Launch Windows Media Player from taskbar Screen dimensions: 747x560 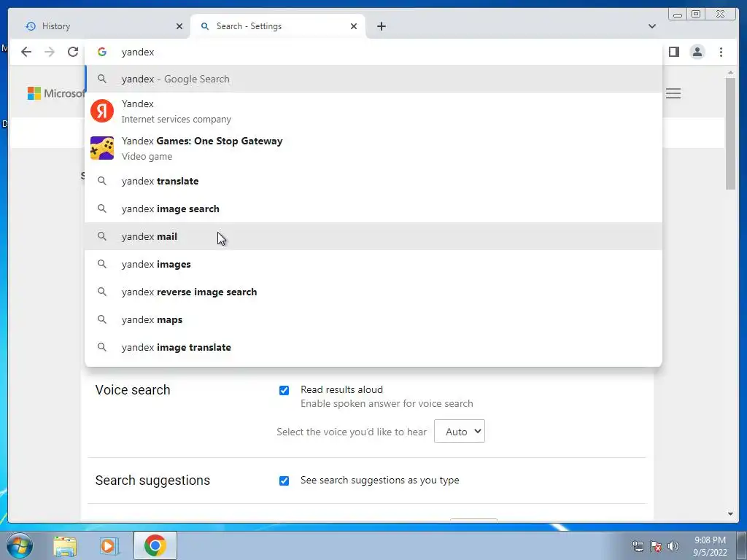click(109, 546)
